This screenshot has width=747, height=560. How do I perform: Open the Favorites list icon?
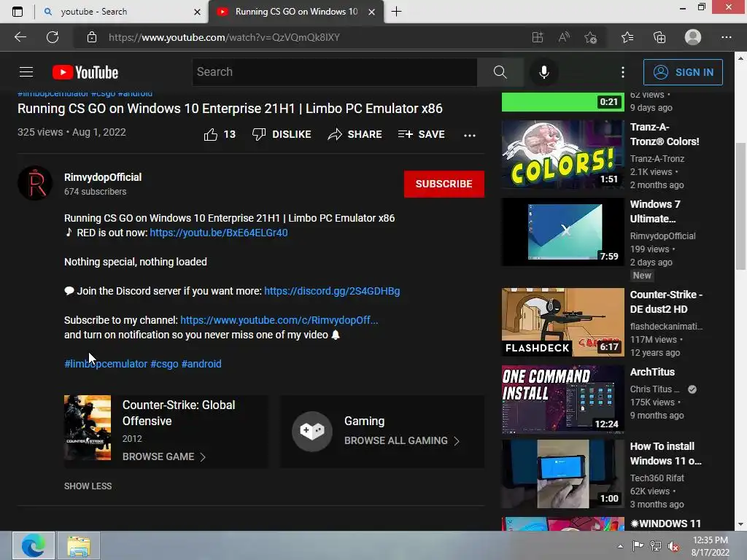pyautogui.click(x=627, y=37)
